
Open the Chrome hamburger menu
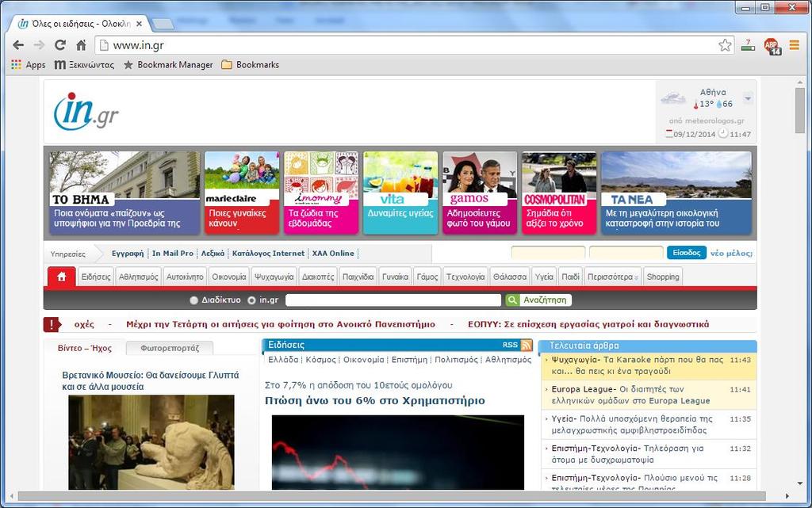[x=794, y=45]
